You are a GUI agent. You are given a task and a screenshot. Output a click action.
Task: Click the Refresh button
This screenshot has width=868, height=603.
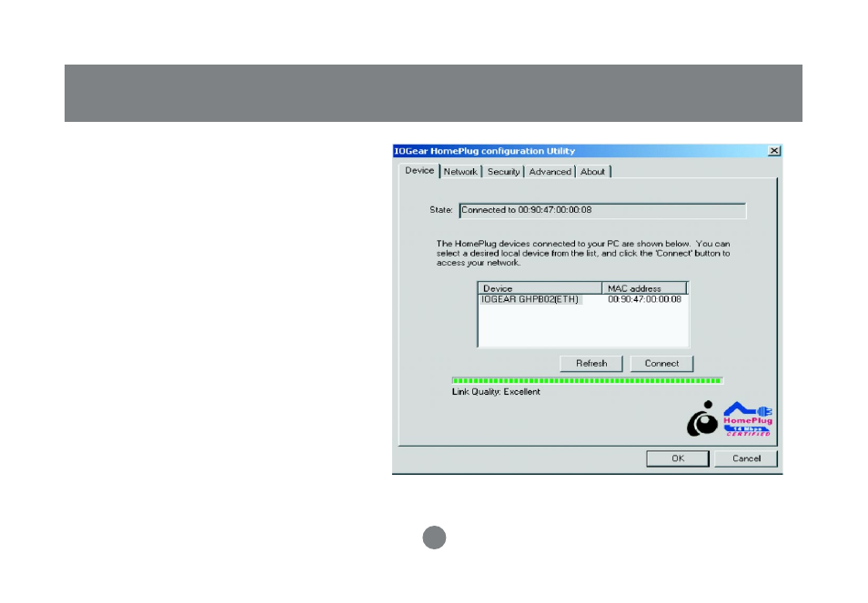click(x=591, y=364)
